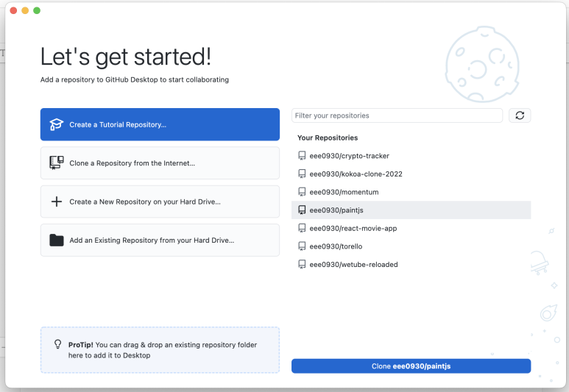
Task: Click the repo icon next to kokoa-clone-2022
Action: (x=302, y=174)
